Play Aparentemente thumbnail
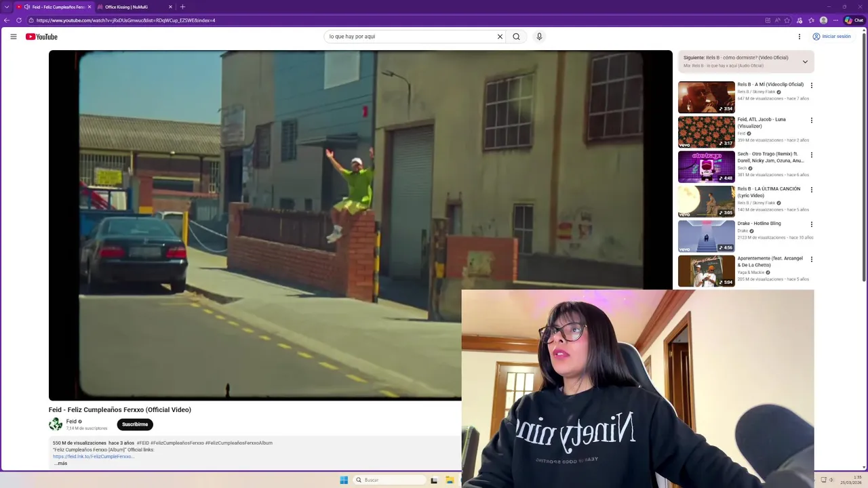The width and height of the screenshot is (868, 488). [706, 271]
